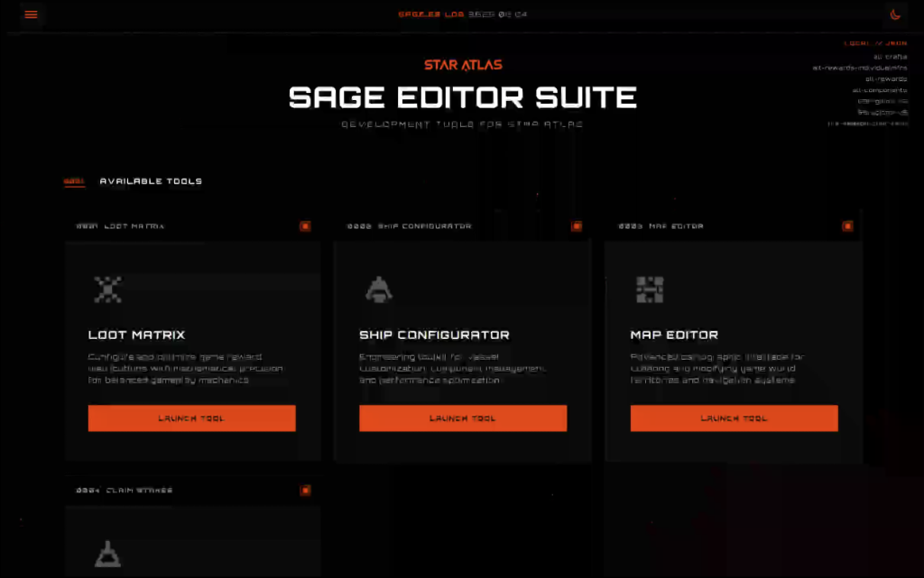This screenshot has height=578, width=924.
Task: Launch the Loot Matrix tool
Action: (191, 418)
